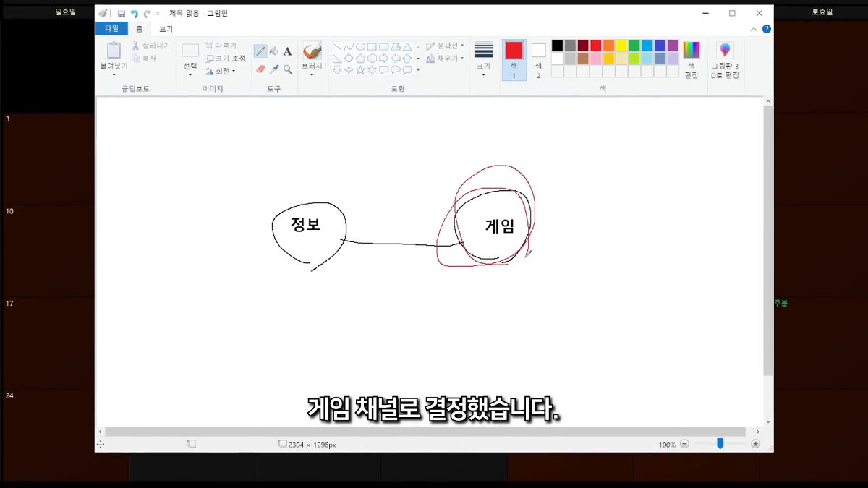This screenshot has width=868, height=488.
Task: Activate the 색 1 (Color 1) selector
Action: (x=514, y=59)
